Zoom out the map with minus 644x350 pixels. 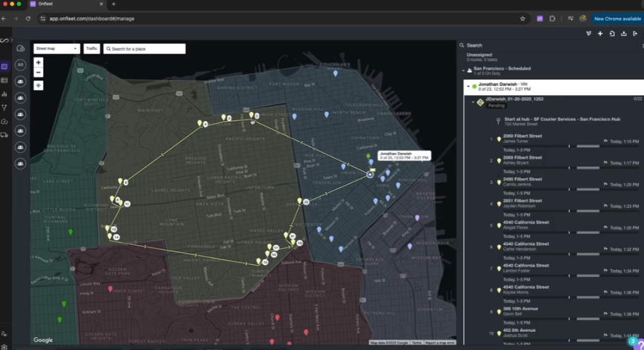[38, 72]
